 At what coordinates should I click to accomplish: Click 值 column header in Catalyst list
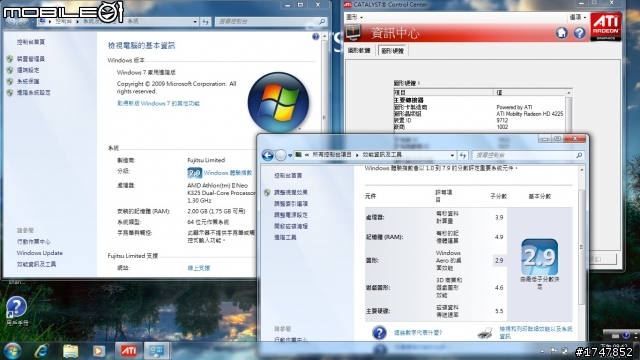[x=530, y=93]
